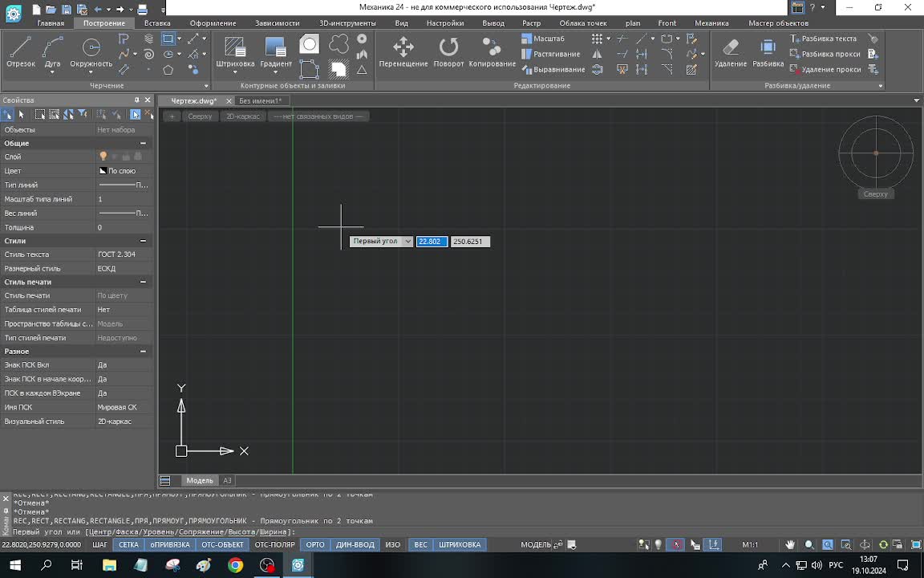Click the Y coordinate field 250.6251

(470, 241)
